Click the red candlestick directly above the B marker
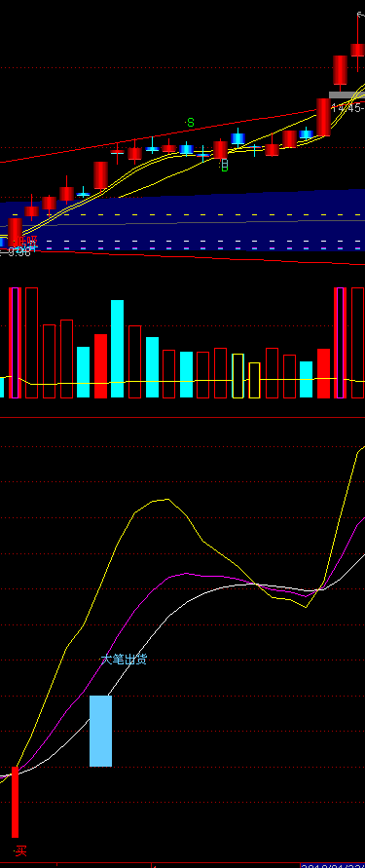This screenshot has width=365, height=868. (220, 149)
